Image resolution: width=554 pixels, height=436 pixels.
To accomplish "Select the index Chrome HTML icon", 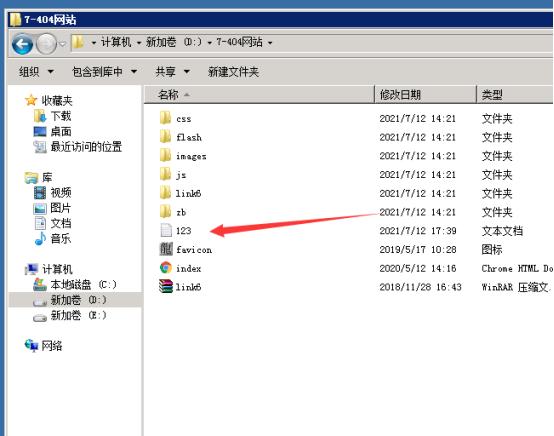I will 166,268.
